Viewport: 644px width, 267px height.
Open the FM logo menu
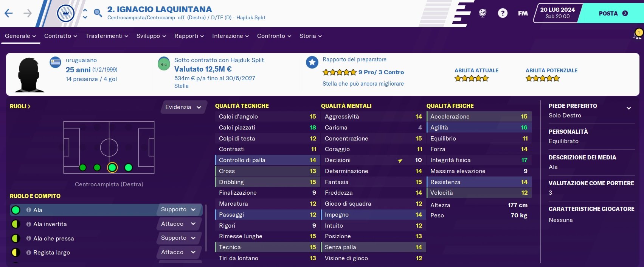pos(523,14)
